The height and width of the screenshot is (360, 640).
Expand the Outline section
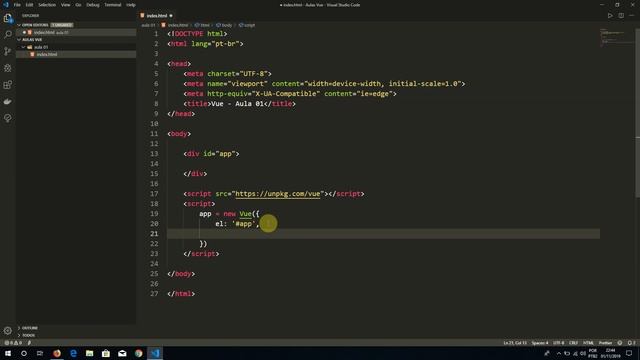(76, 328)
